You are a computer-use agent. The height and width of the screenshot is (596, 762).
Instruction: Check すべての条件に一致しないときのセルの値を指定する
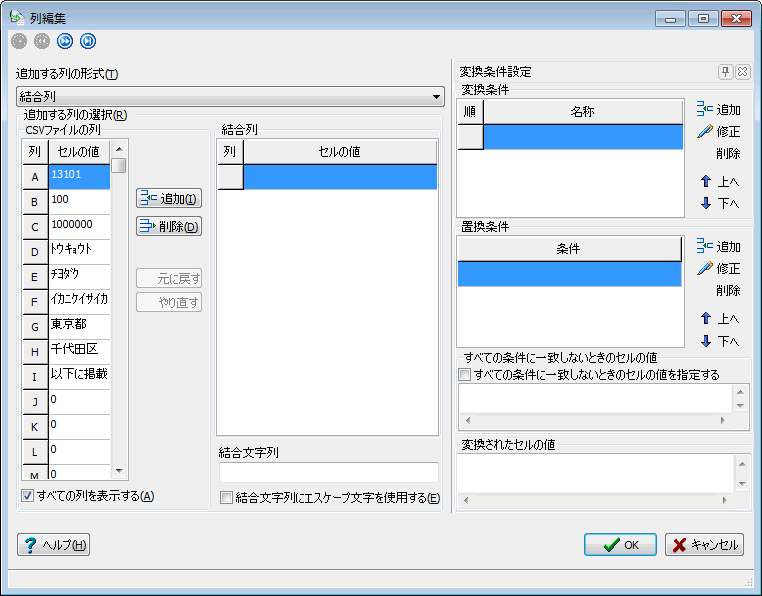464,375
